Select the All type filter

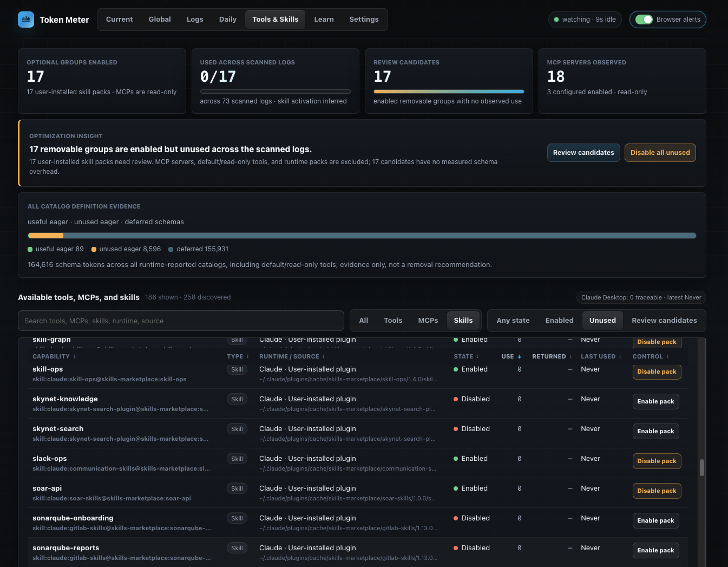tap(364, 321)
